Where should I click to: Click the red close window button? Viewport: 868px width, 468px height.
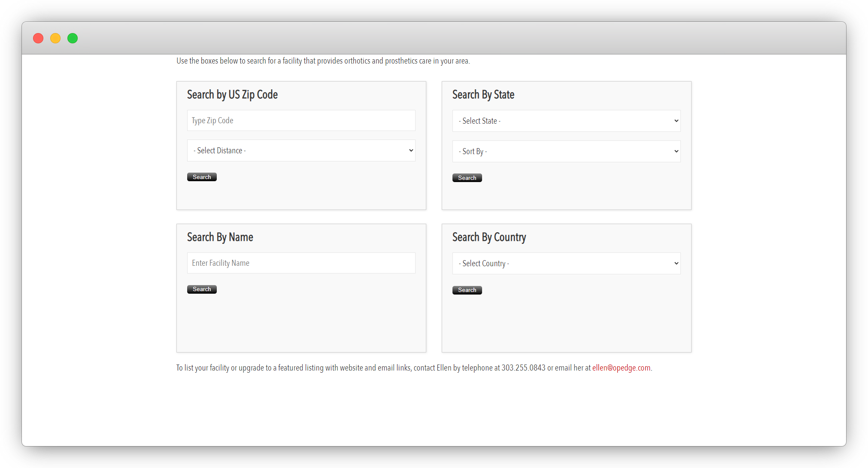[38, 38]
